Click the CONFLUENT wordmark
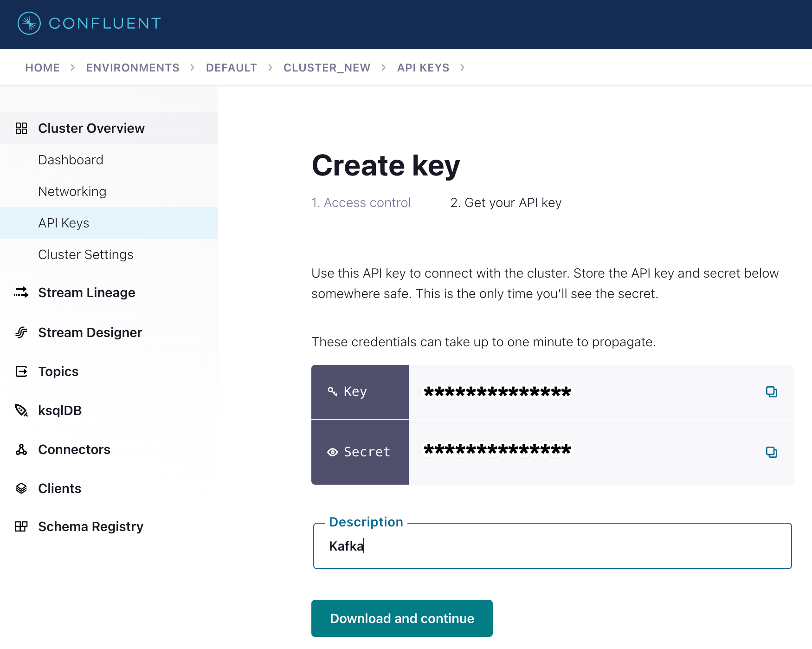 (x=105, y=23)
